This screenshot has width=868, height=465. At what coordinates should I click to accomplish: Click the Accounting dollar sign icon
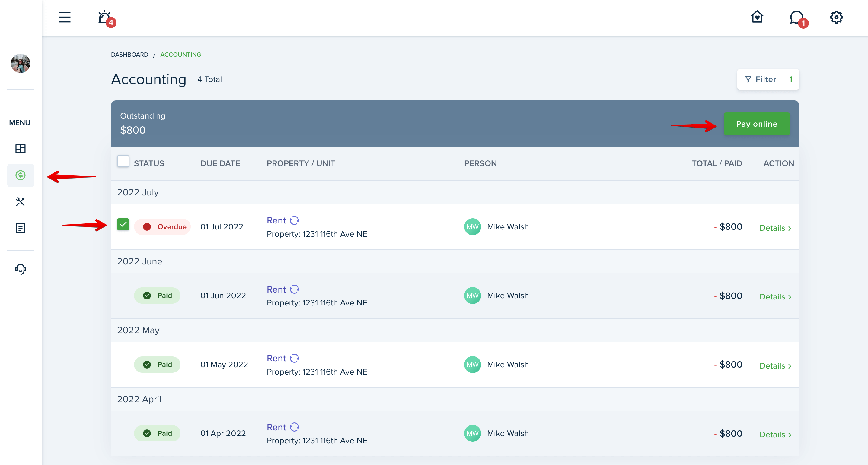pos(21,176)
